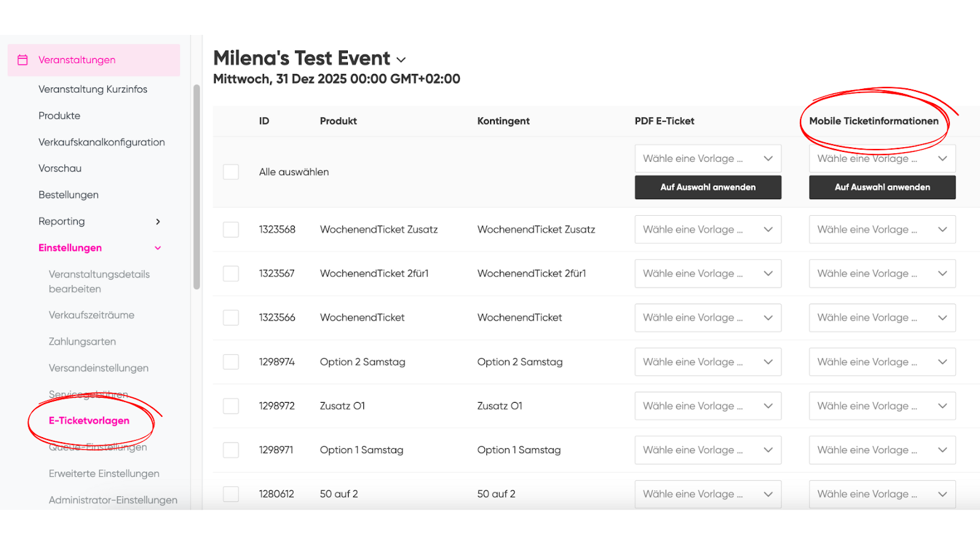This screenshot has height=545, width=980.
Task: Apply PDF E-Ticket template via Auf Auswahl anwenden
Action: [708, 187]
